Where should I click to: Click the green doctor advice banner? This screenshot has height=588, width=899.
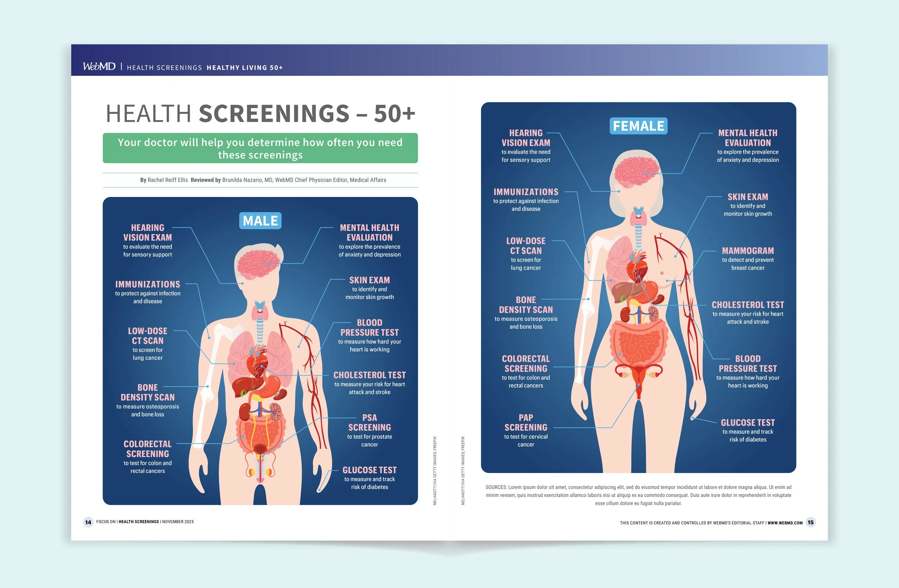point(260,148)
